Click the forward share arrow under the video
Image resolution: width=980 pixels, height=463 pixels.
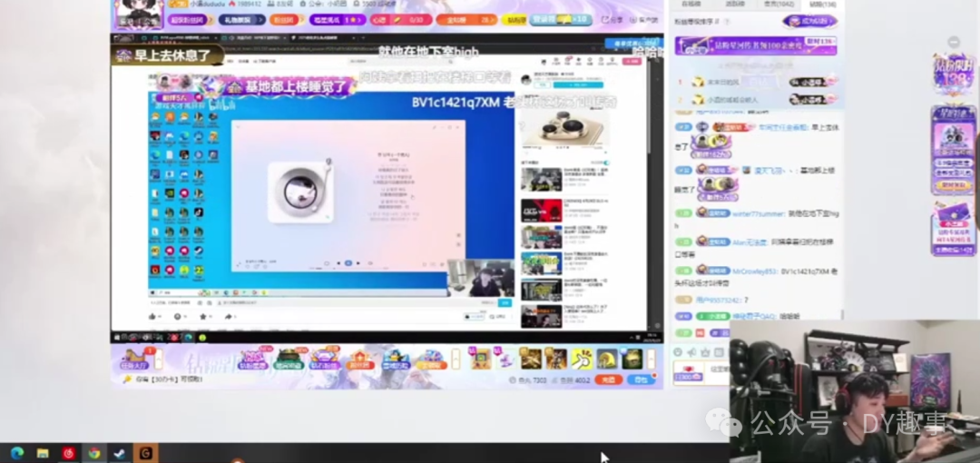tap(228, 317)
